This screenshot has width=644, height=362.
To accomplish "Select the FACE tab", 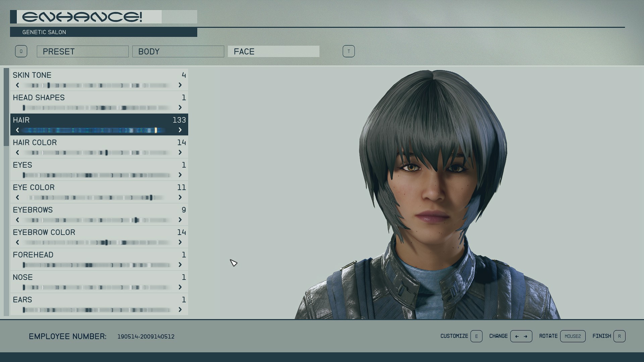I will (x=273, y=51).
